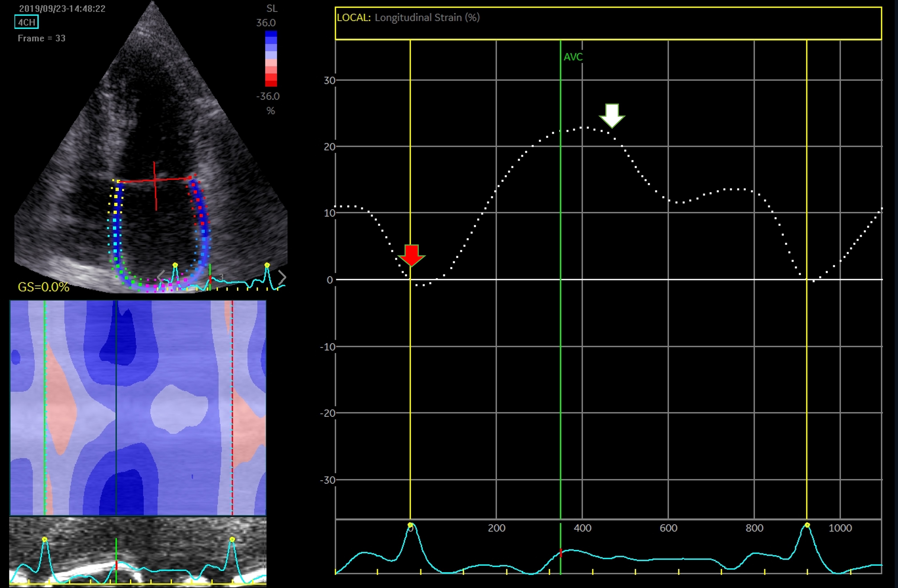
Task: Click the green AVC label
Action: [x=573, y=57]
